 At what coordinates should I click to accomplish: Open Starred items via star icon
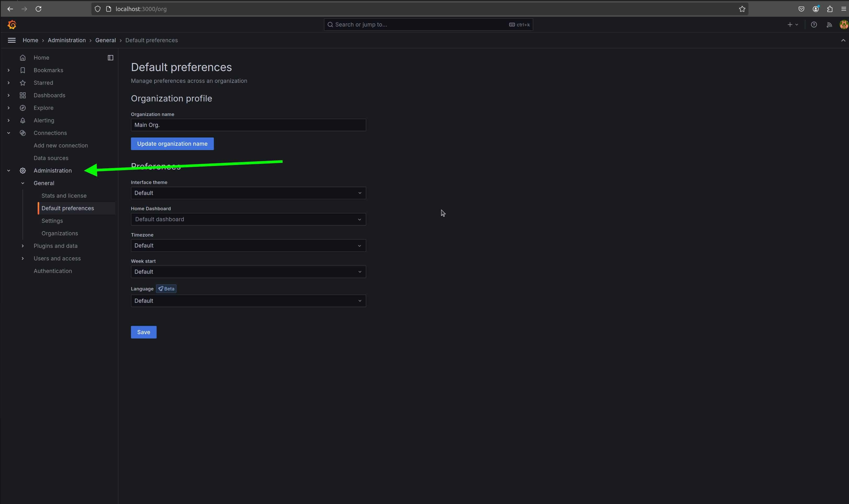(x=22, y=83)
